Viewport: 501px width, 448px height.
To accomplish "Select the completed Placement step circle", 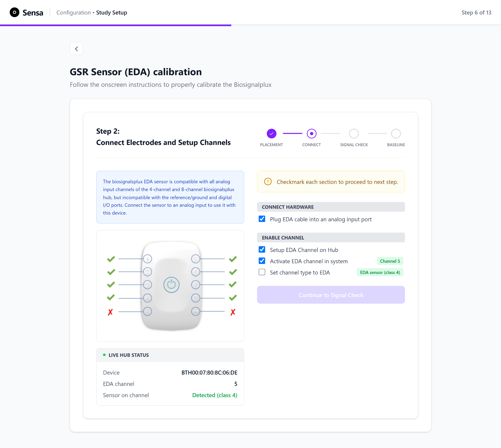I will pyautogui.click(x=272, y=134).
